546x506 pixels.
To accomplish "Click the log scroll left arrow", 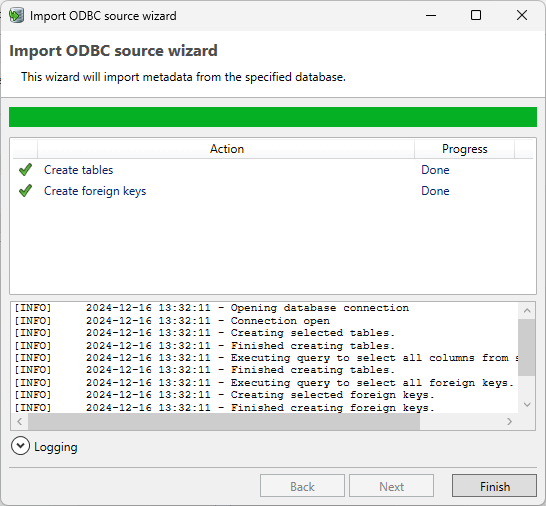I will (x=20, y=421).
